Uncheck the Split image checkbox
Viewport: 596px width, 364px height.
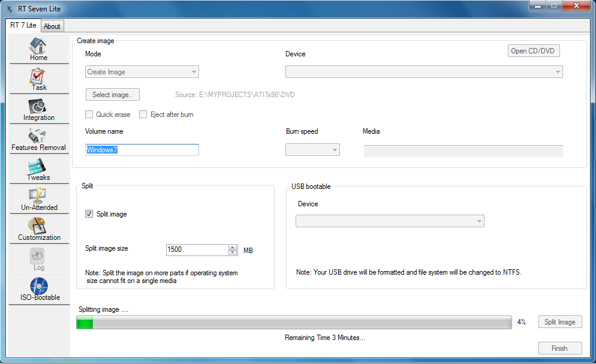(x=89, y=214)
